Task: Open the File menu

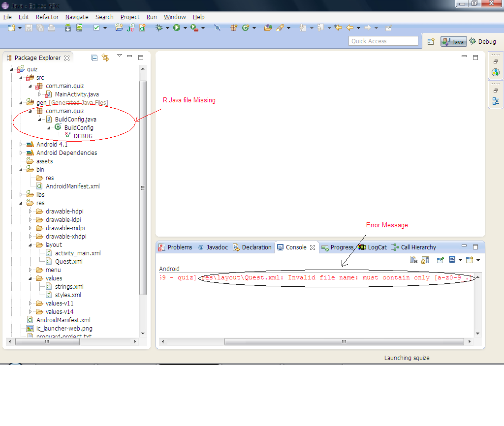Action: [7, 17]
